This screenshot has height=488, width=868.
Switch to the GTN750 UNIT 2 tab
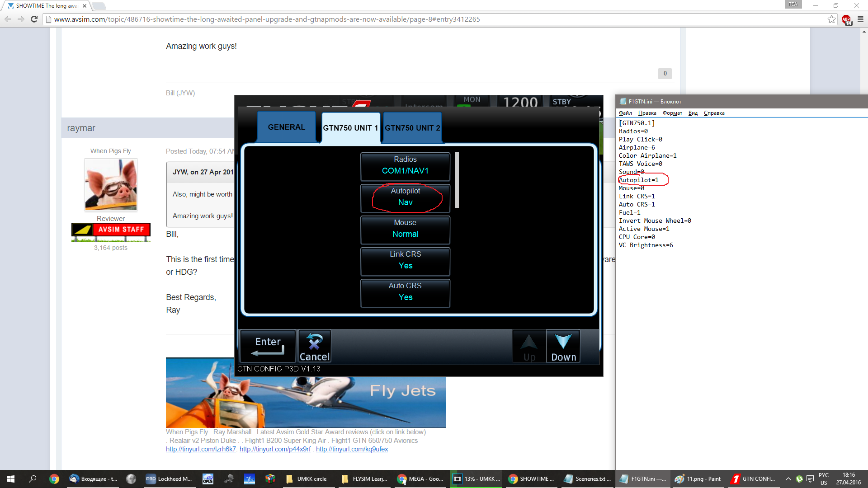[412, 128]
